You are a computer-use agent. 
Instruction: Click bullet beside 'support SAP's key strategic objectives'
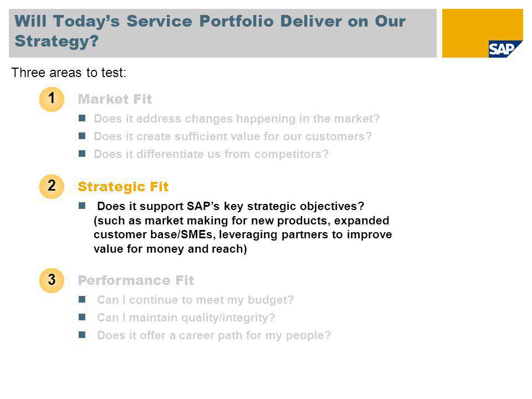(x=82, y=206)
